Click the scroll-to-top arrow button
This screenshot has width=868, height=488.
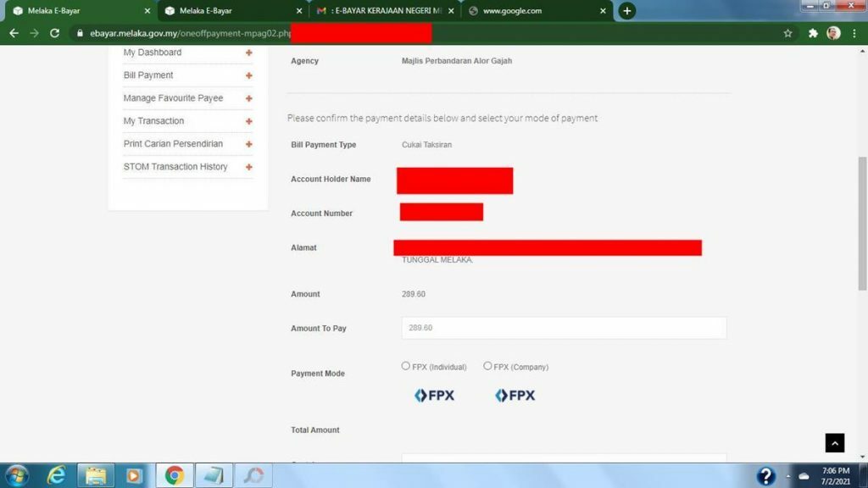click(834, 442)
